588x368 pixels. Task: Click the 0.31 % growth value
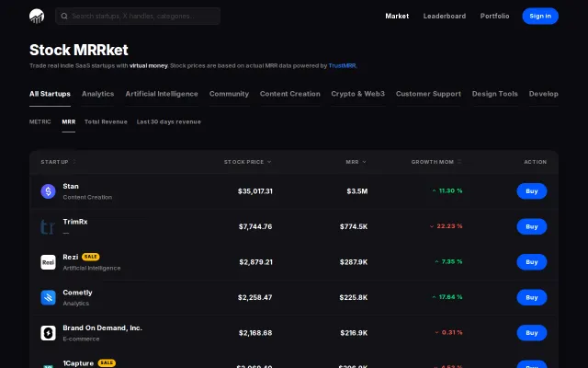(x=452, y=333)
